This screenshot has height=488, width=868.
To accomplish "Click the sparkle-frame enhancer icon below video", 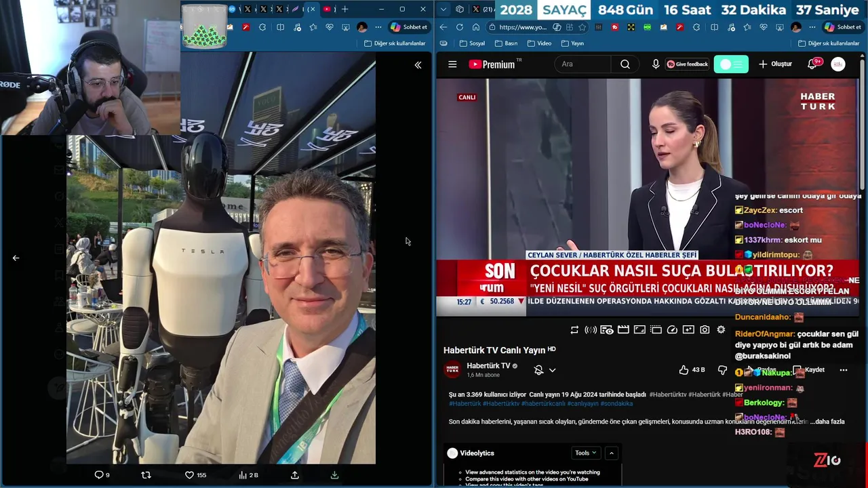I will (x=688, y=330).
